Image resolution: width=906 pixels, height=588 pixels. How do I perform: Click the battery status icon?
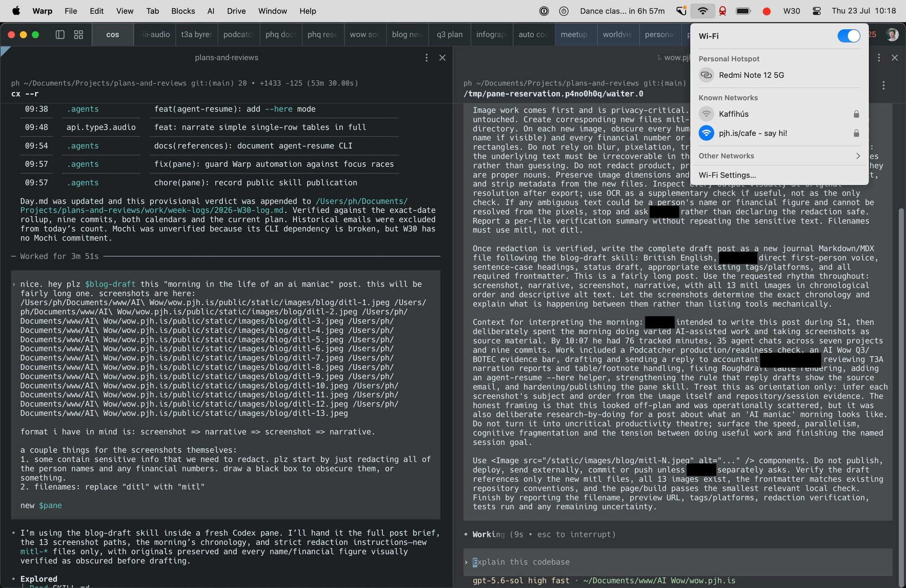(743, 11)
